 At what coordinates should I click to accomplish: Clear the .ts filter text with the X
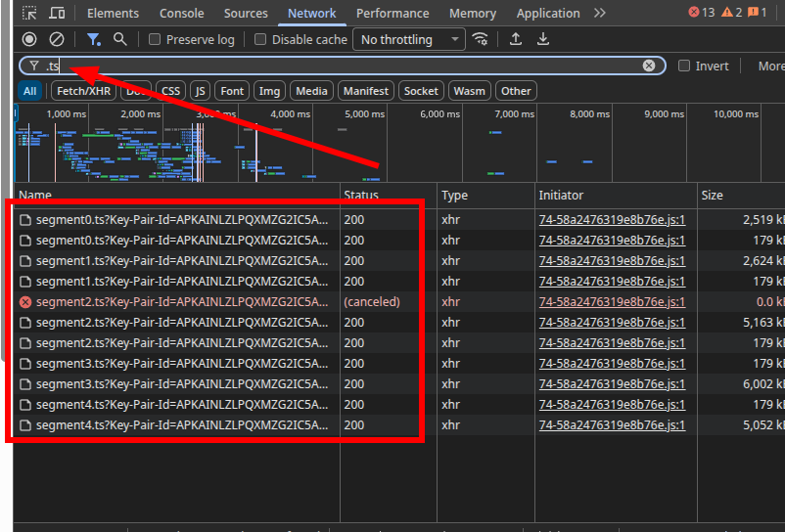pyautogui.click(x=649, y=66)
